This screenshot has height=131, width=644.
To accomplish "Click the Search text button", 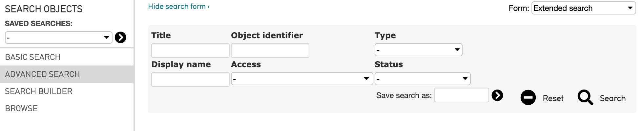I will 613,98.
